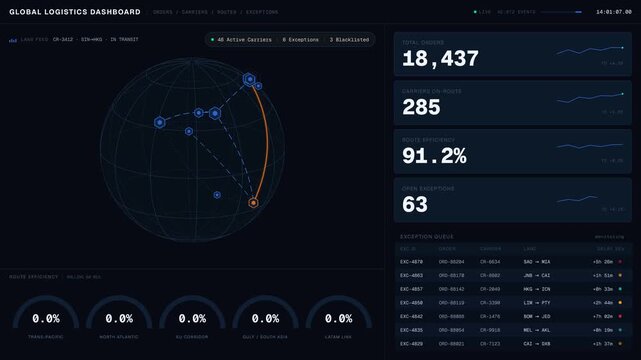Click the green Live indicator dot in the header
This screenshot has width=641, height=360.
tap(475, 12)
